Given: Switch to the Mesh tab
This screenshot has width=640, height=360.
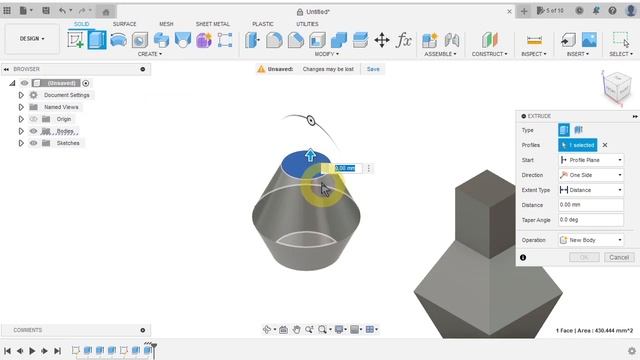Looking at the screenshot, I should (x=166, y=24).
